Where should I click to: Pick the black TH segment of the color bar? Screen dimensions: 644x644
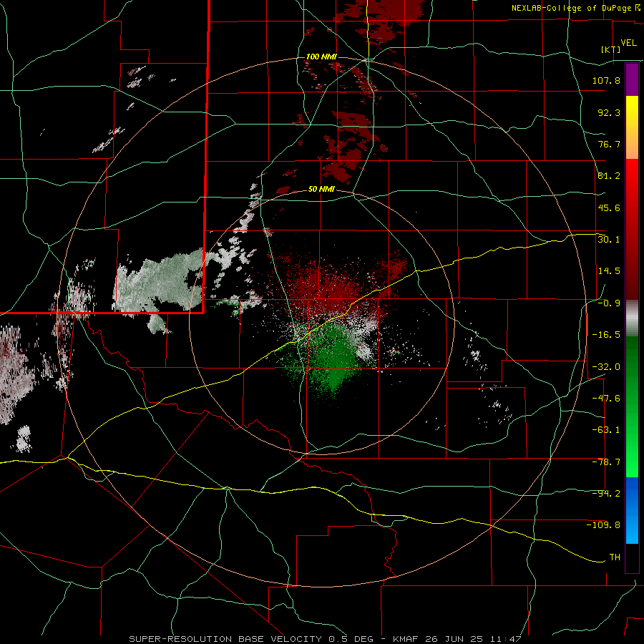632,557
